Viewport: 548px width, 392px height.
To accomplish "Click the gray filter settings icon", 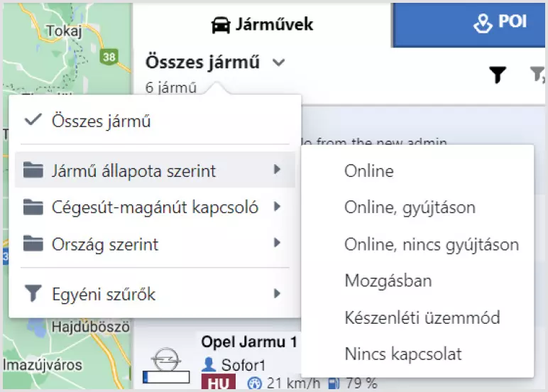I will (537, 74).
